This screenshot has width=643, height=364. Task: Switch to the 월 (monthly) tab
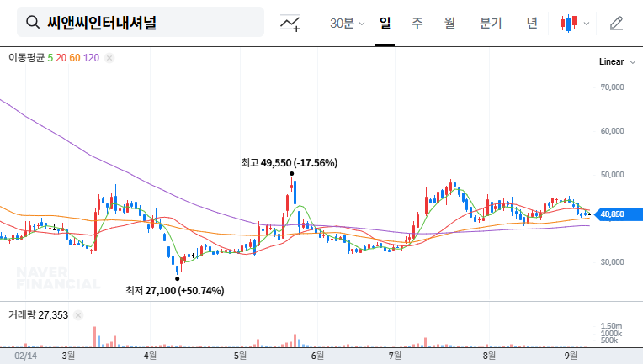click(x=449, y=23)
